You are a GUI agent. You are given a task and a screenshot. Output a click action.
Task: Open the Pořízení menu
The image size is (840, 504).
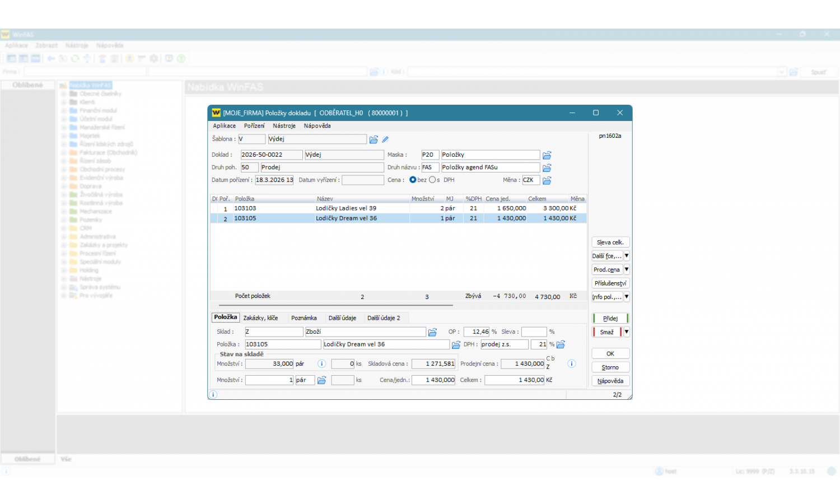click(254, 126)
